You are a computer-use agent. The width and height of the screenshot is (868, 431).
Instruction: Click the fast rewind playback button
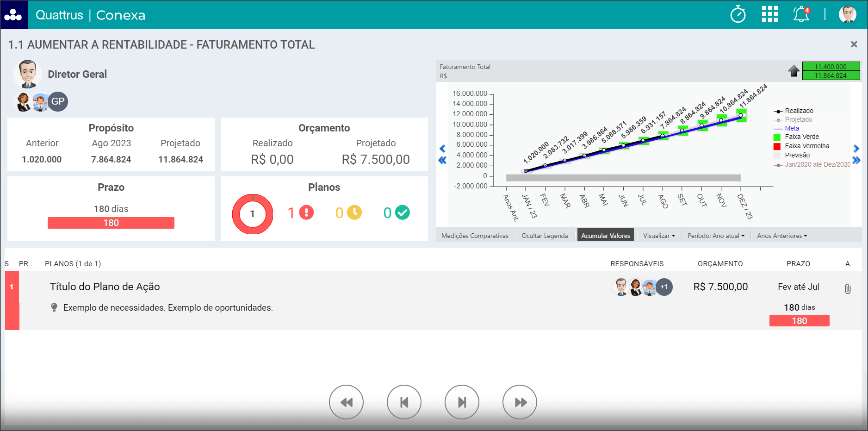pyautogui.click(x=346, y=402)
